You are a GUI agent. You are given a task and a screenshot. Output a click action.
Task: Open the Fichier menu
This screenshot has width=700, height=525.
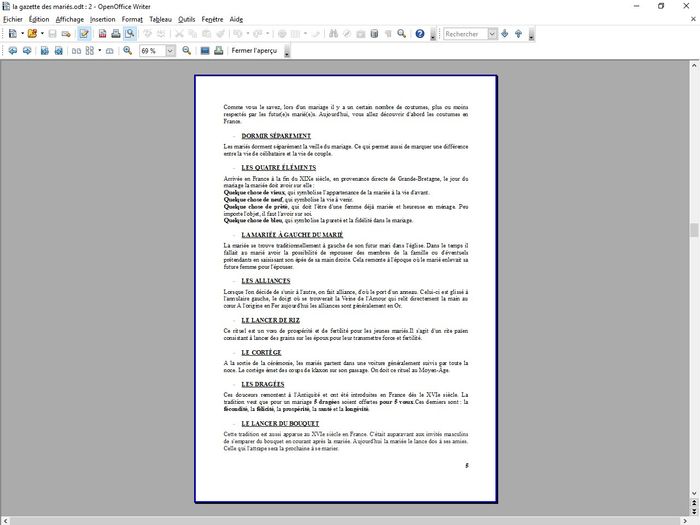[12, 19]
